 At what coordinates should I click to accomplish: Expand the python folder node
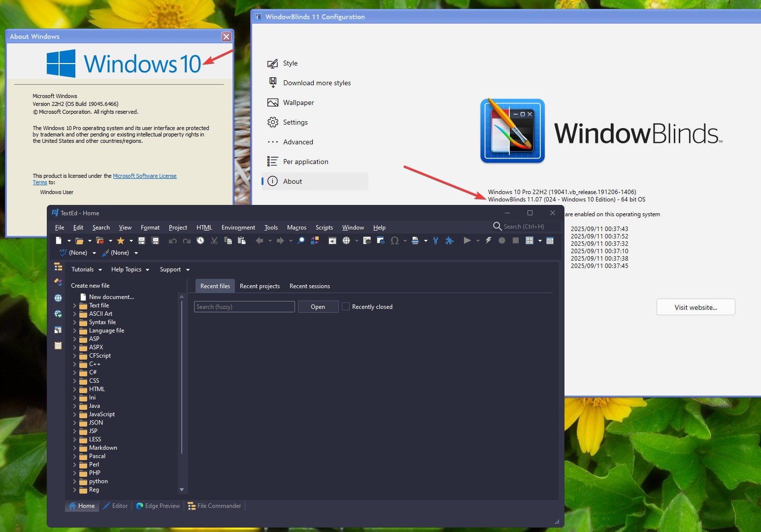(x=75, y=481)
